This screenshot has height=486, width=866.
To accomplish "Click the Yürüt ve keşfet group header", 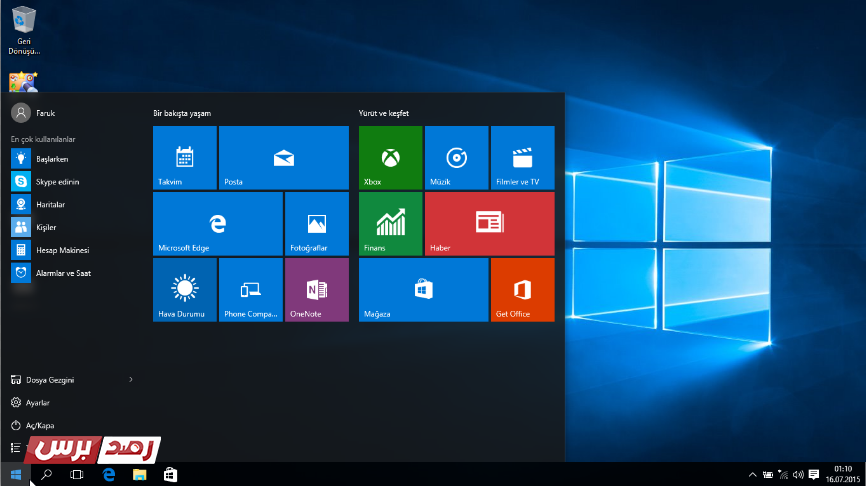I will [x=384, y=113].
